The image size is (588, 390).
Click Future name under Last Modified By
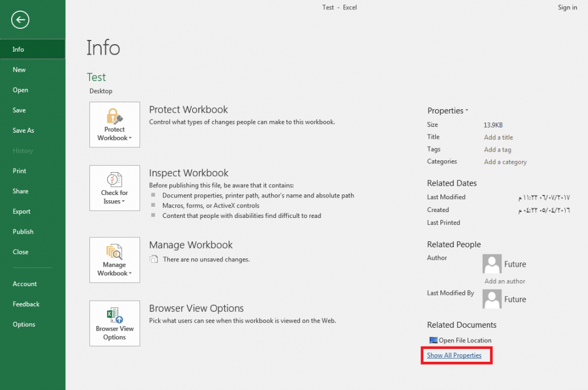pyautogui.click(x=515, y=300)
